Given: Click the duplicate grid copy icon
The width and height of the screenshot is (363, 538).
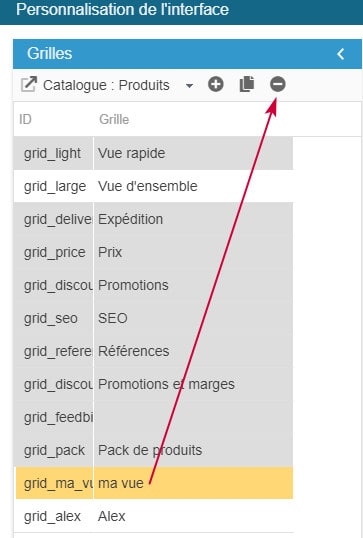Looking at the screenshot, I should [x=247, y=84].
